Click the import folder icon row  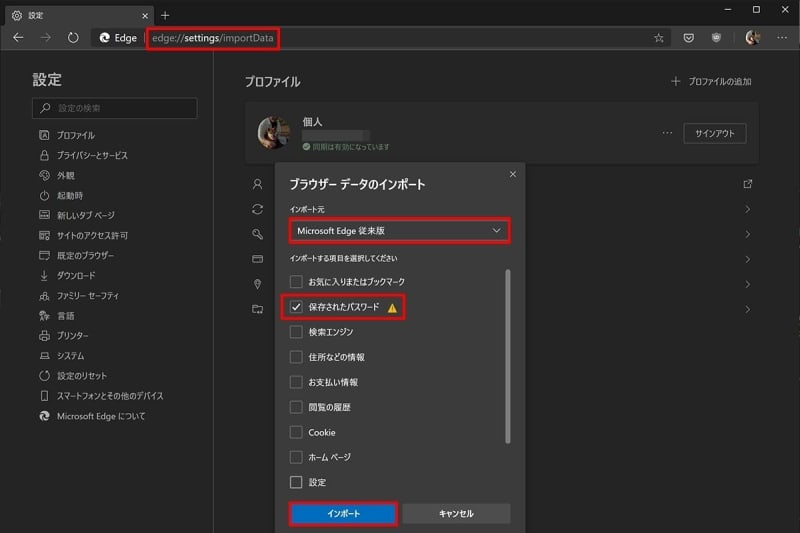pyautogui.click(x=258, y=309)
